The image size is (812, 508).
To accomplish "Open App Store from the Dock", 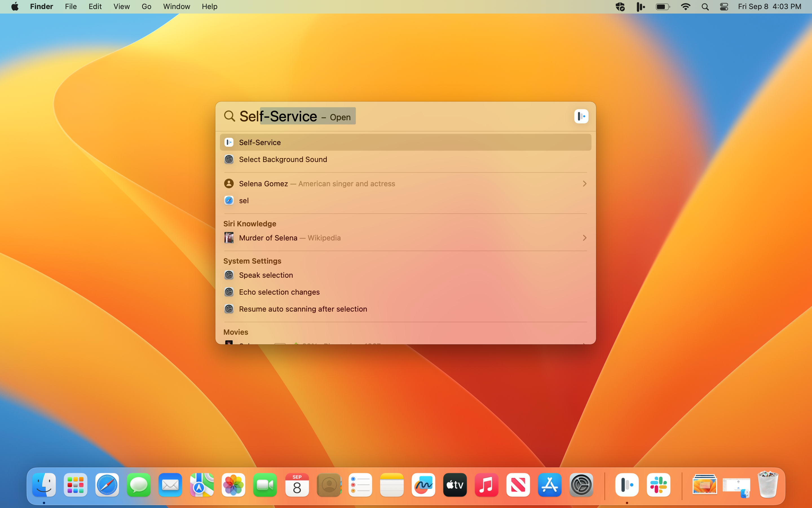I will click(x=550, y=485).
